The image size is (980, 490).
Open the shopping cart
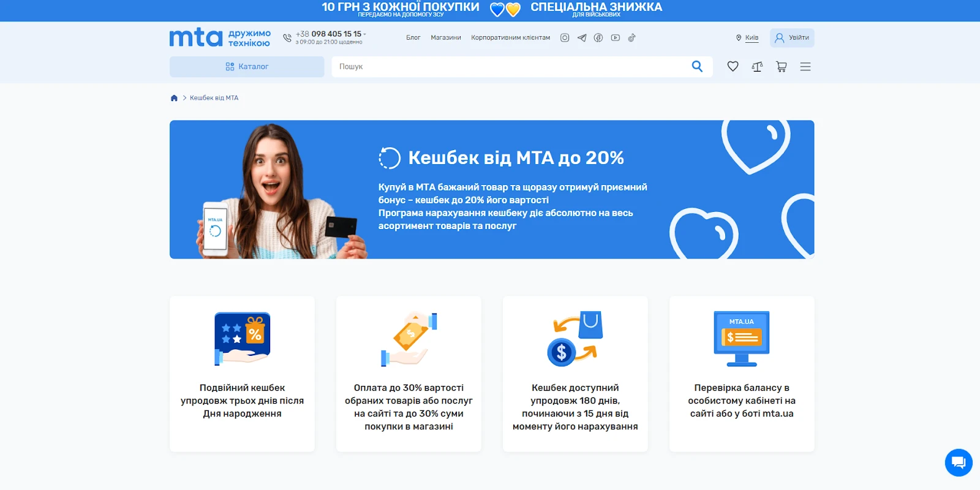(x=781, y=67)
